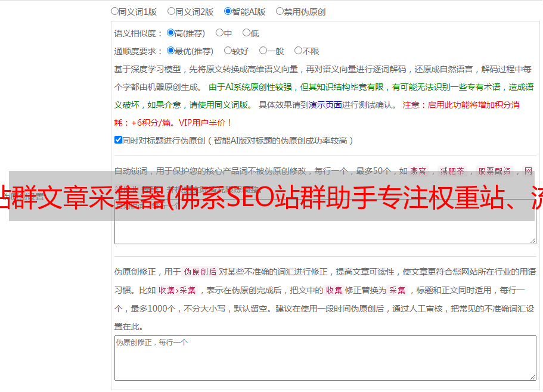Select the 同义词1版 radio option
The height and width of the screenshot is (392, 543).
[x=114, y=11]
